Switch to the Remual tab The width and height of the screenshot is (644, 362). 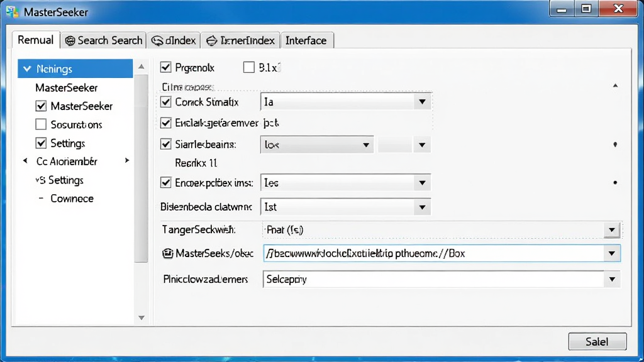36,40
